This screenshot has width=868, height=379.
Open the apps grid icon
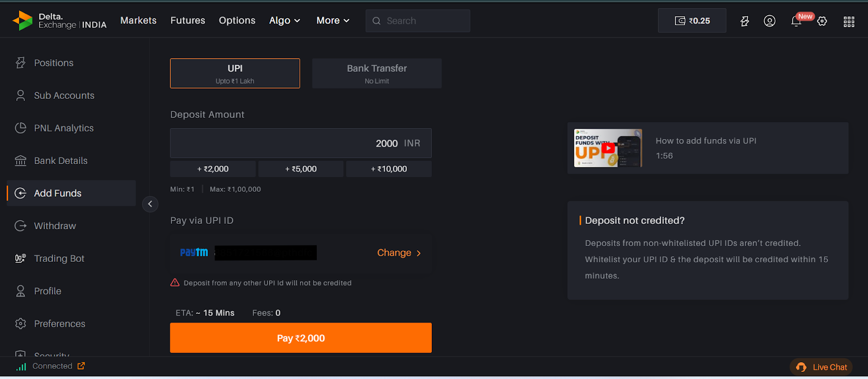click(x=849, y=21)
